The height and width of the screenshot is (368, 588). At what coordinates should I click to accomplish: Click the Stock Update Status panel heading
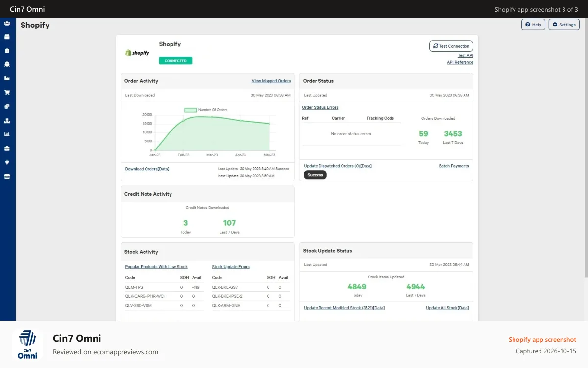coord(327,251)
